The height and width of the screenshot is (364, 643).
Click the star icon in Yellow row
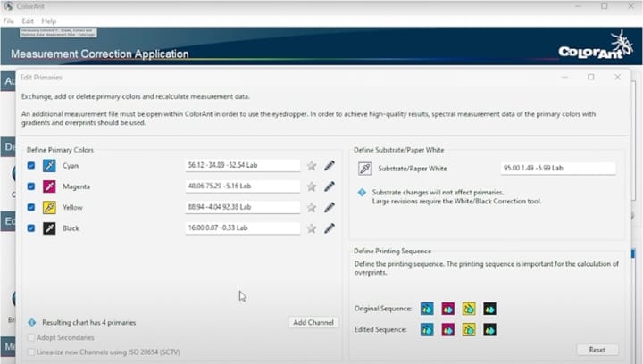[312, 207]
